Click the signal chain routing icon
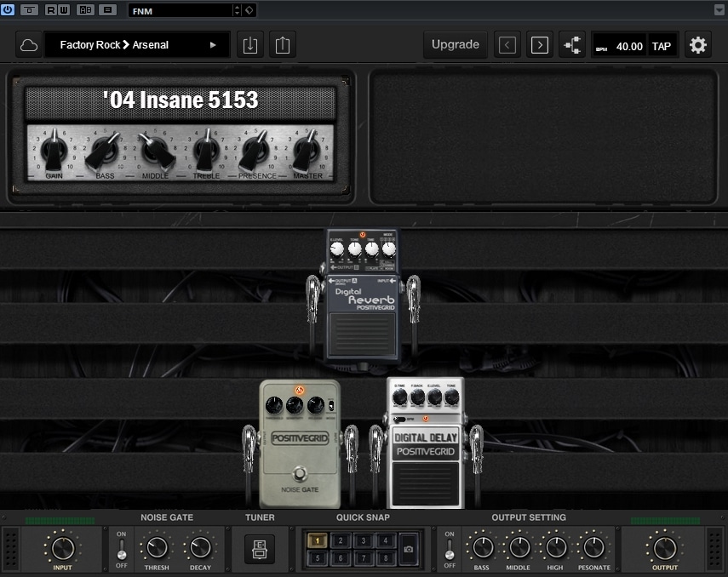 572,45
